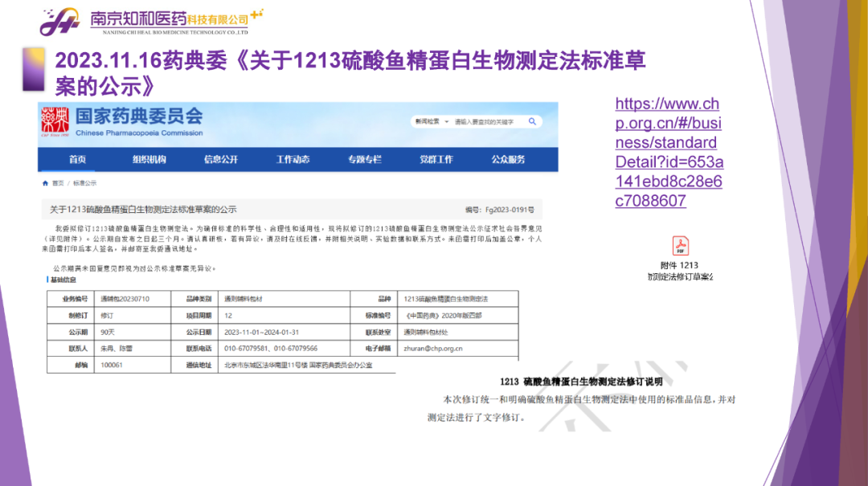The width and height of the screenshot is (868, 486).
Task: Go to the 工作动态 section
Action: [x=293, y=159]
